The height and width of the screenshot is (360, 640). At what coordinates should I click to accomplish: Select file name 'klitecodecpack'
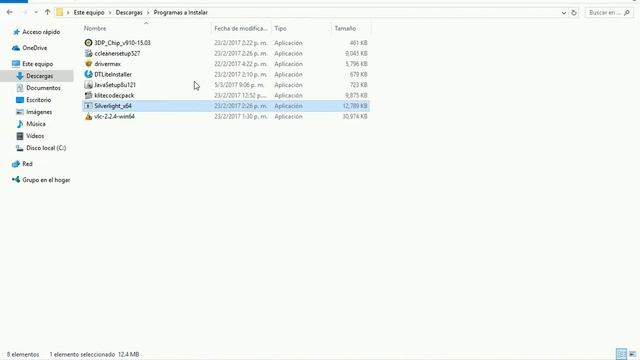pos(114,96)
